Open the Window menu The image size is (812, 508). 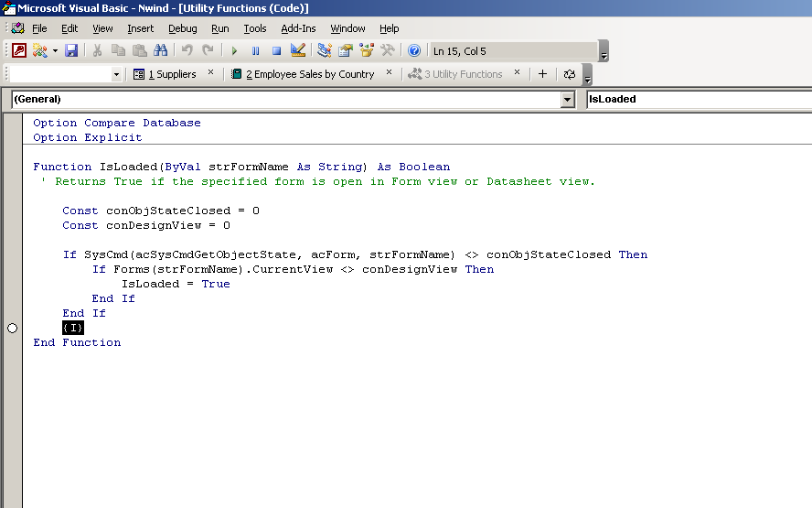(347, 28)
